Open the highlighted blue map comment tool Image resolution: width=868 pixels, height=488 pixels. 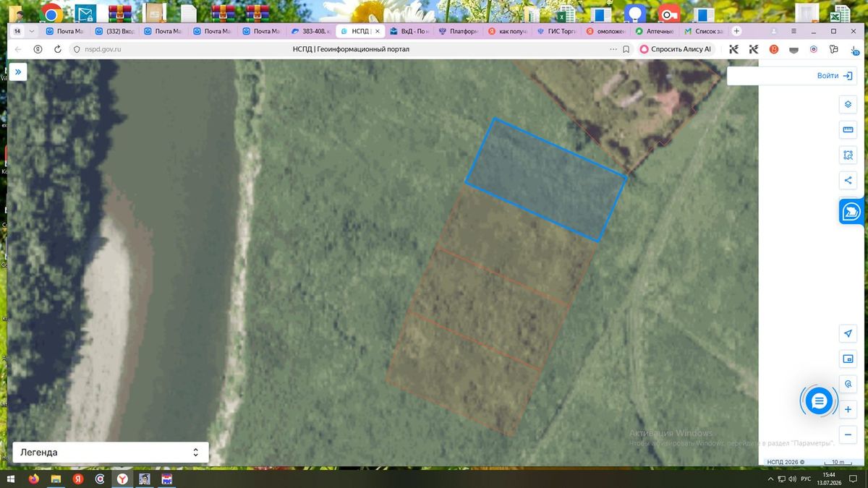pyautogui.click(x=853, y=212)
